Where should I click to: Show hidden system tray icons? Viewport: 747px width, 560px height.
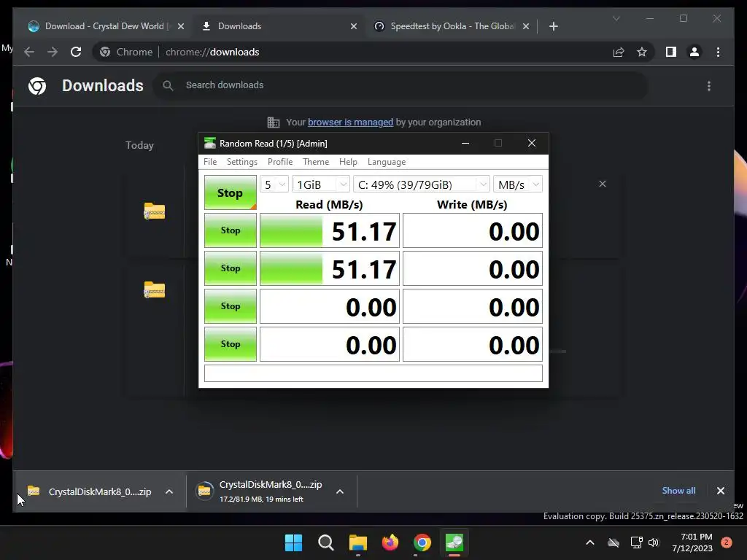pyautogui.click(x=589, y=542)
